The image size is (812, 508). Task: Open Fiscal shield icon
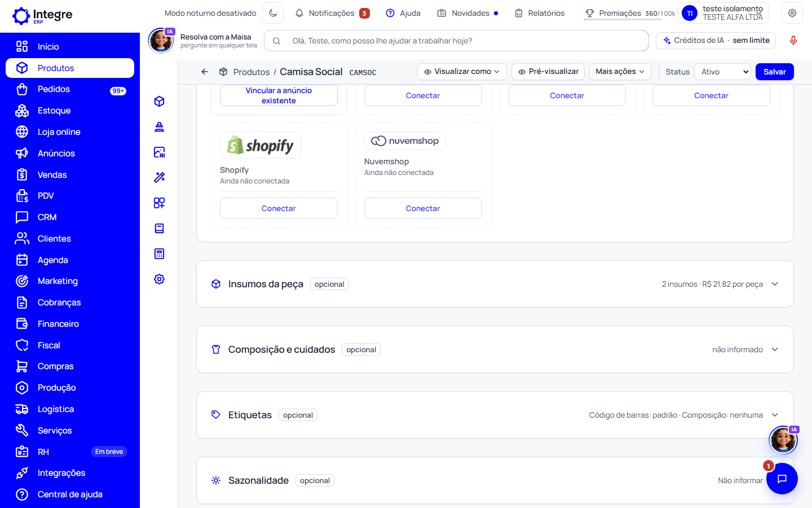pos(22,345)
